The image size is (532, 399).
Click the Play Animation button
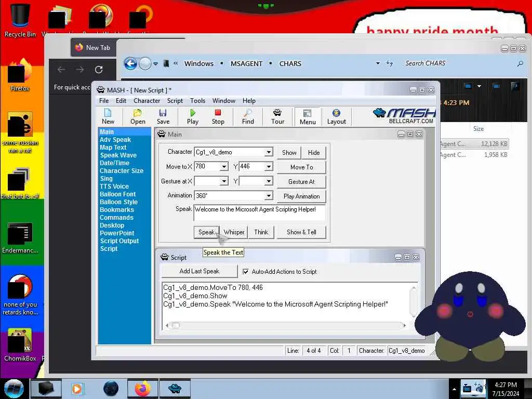pyautogui.click(x=302, y=196)
